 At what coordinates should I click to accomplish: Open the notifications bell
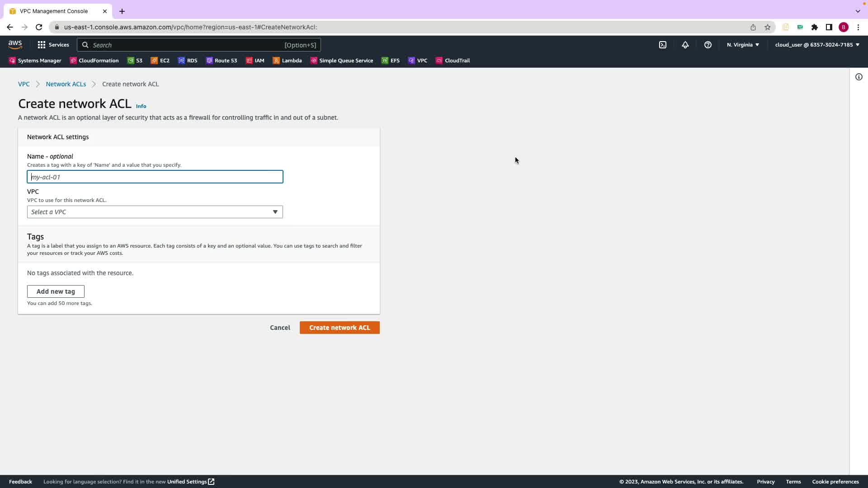coord(685,45)
